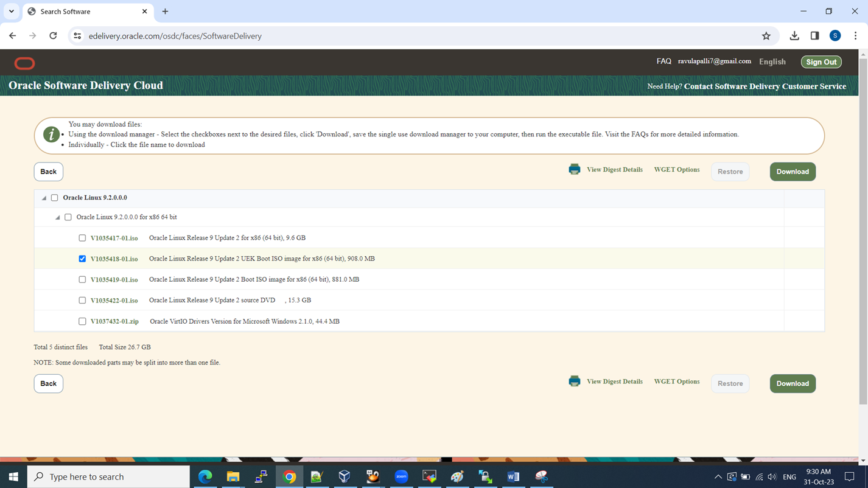Show hidden tray icons chevron
Image resolution: width=868 pixels, height=488 pixels.
pos(718,476)
